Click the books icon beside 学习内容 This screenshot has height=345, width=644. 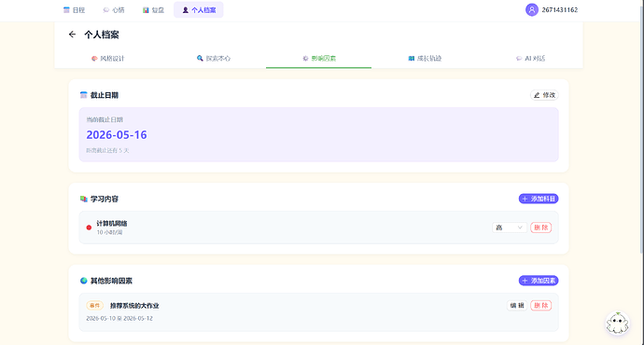(84, 199)
